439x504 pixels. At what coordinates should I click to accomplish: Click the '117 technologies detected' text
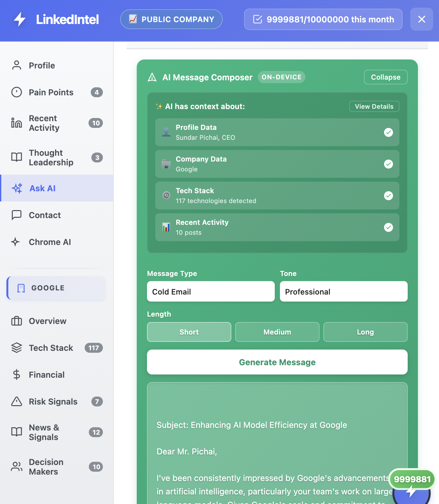(216, 201)
